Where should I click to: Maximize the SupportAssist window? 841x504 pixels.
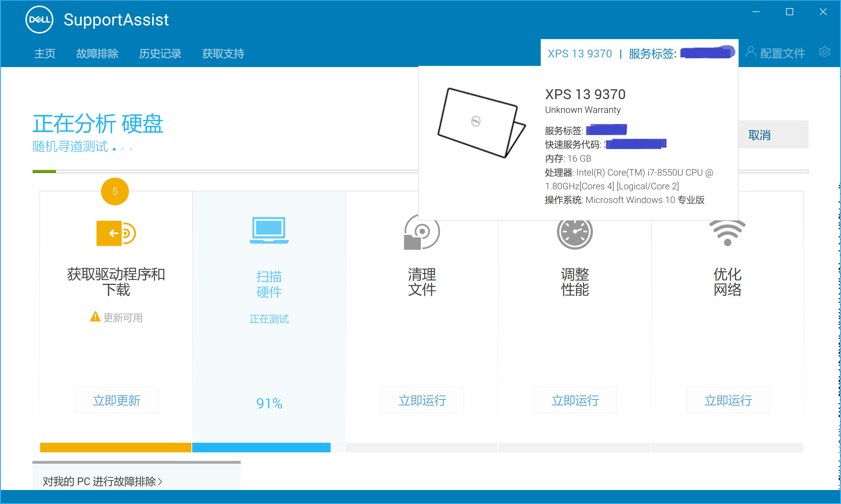point(789,12)
